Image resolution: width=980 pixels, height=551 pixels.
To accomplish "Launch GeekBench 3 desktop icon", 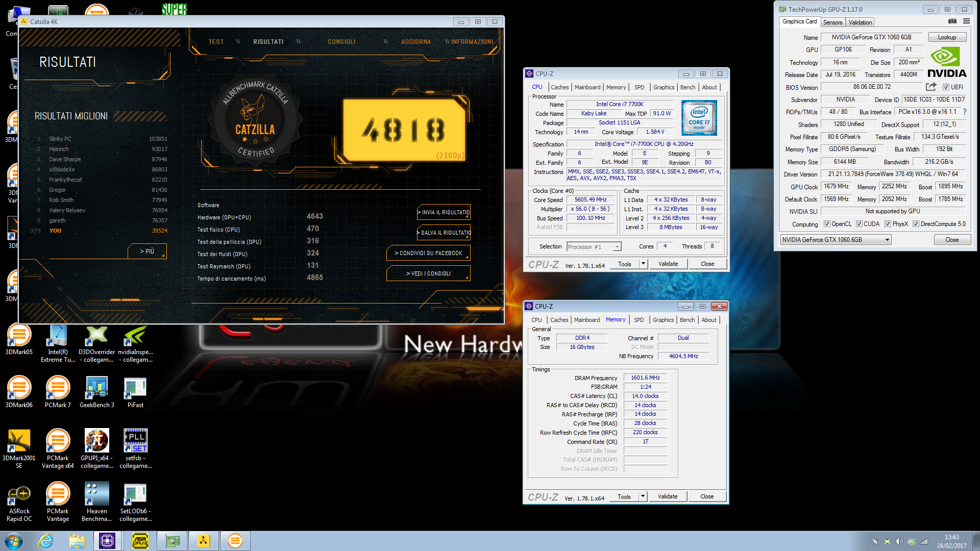I will click(x=96, y=392).
